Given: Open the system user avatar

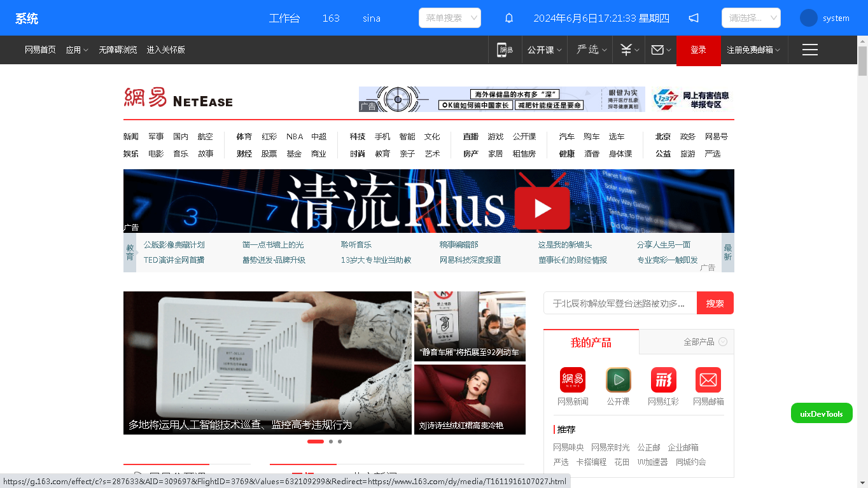Looking at the screenshot, I should pos(809,18).
